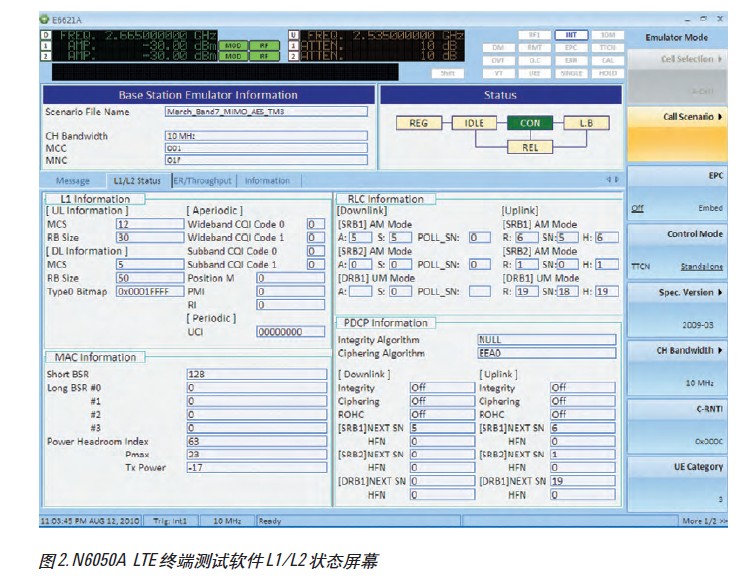The width and height of the screenshot is (754, 578).
Task: Click the MCC field showing 001
Action: pos(266,148)
